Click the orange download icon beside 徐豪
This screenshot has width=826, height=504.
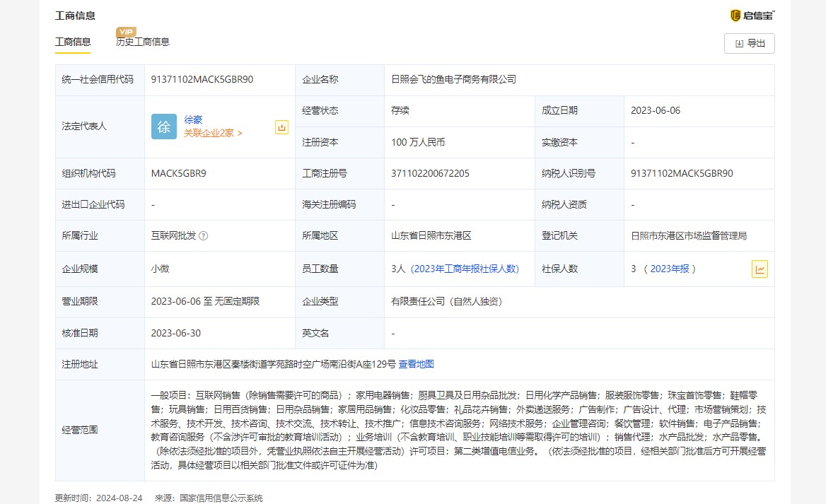pos(282,127)
